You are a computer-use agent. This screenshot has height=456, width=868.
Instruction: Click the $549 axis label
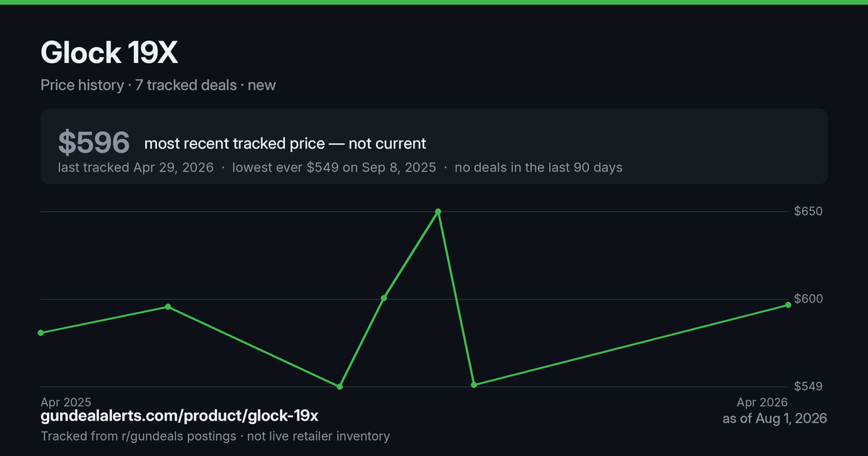pos(807,387)
